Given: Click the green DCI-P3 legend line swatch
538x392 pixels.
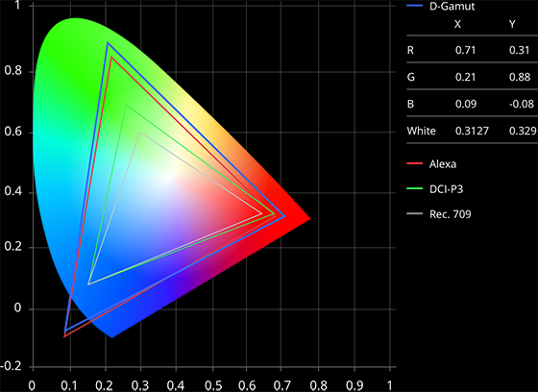Looking at the screenshot, I should pos(414,188).
